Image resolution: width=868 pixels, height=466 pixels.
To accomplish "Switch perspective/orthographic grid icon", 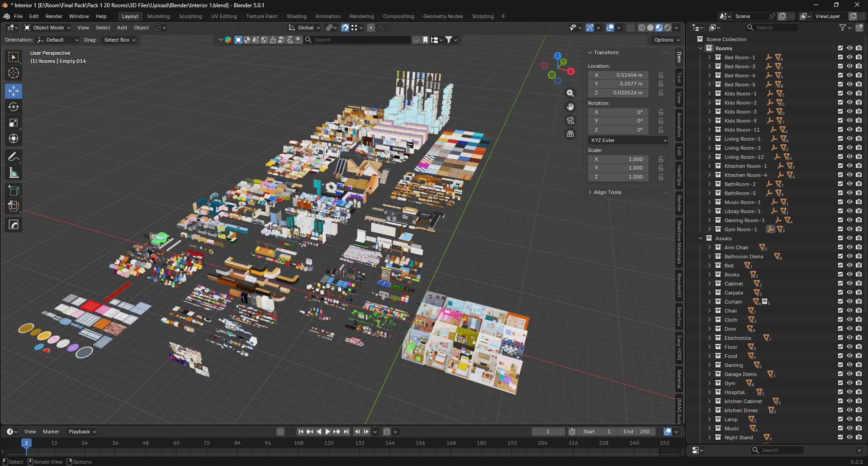I will (570, 134).
